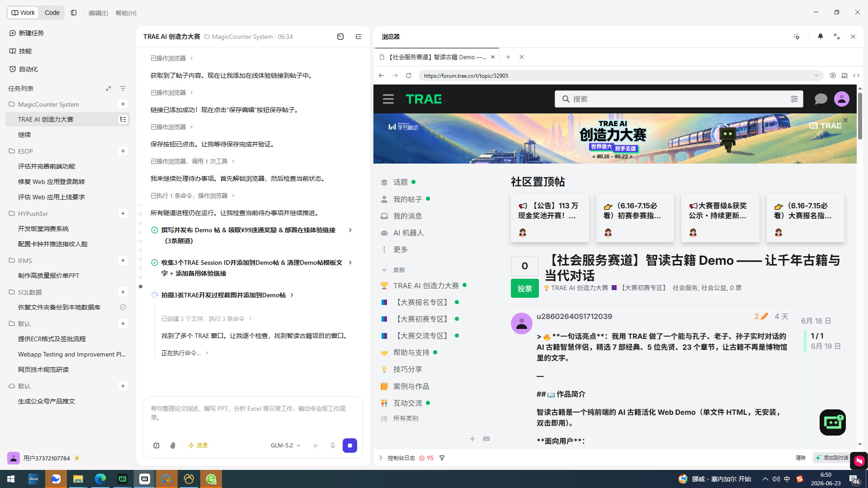
Task: Open user u2860264051712039 profile link
Action: pyautogui.click(x=574, y=316)
